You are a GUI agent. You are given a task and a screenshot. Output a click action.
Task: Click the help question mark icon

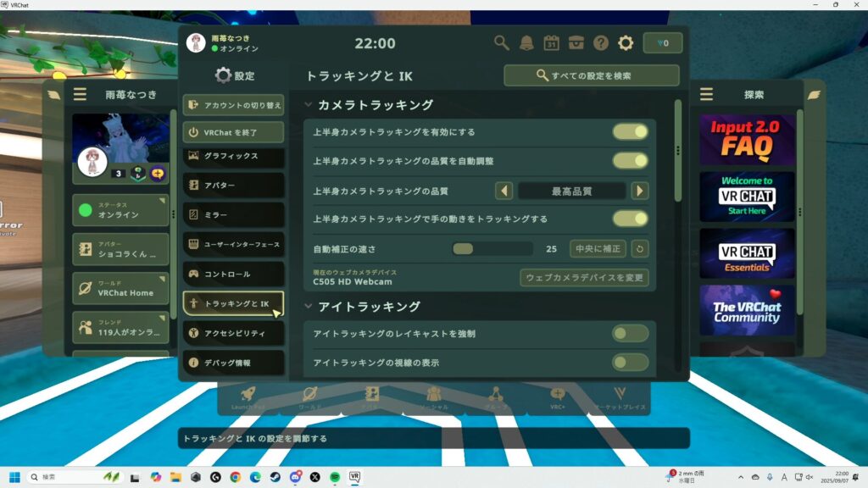(x=601, y=41)
